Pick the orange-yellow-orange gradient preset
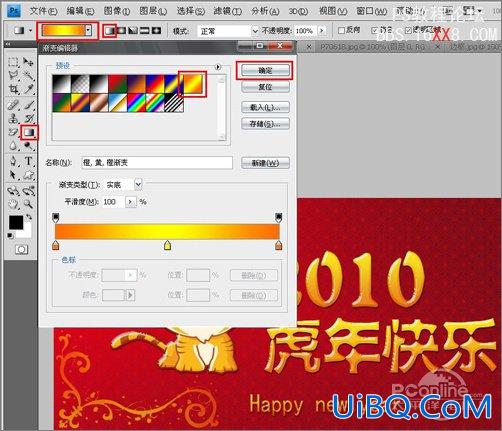The width and height of the screenshot is (502, 431). pos(192,84)
